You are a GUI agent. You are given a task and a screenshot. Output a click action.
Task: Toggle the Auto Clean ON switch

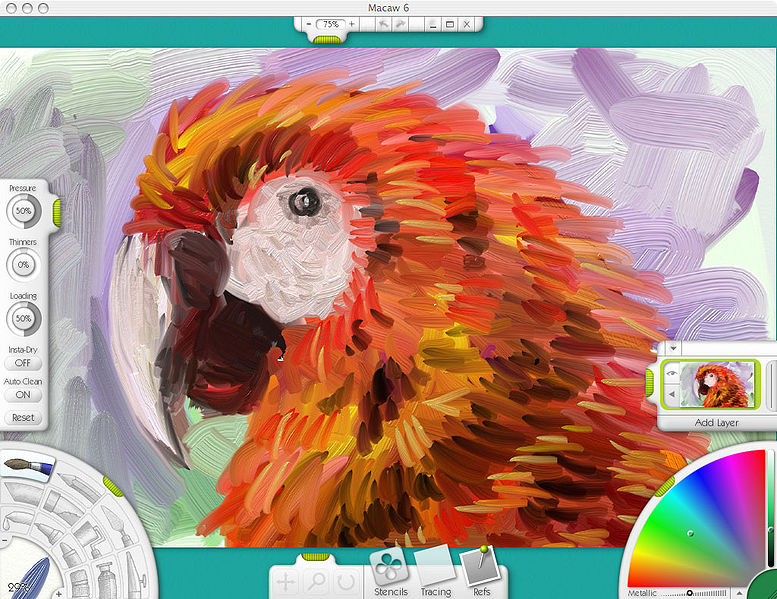[23, 395]
